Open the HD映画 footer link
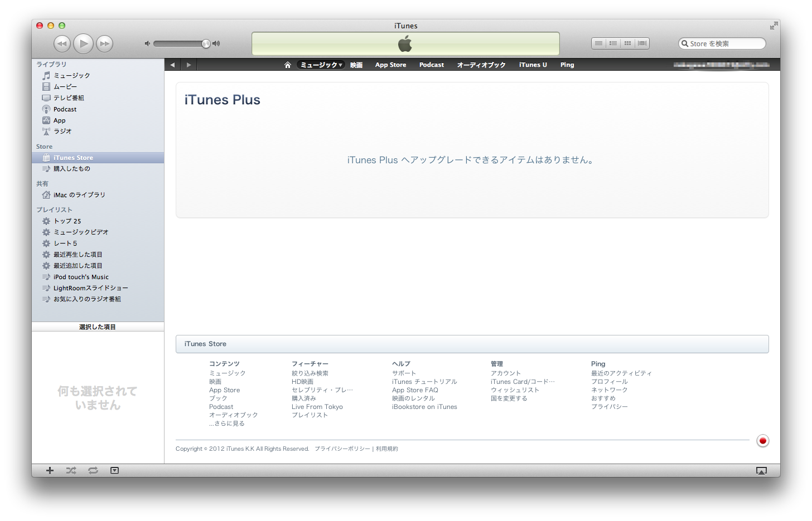Viewport: 812px width, 521px height. tap(302, 382)
